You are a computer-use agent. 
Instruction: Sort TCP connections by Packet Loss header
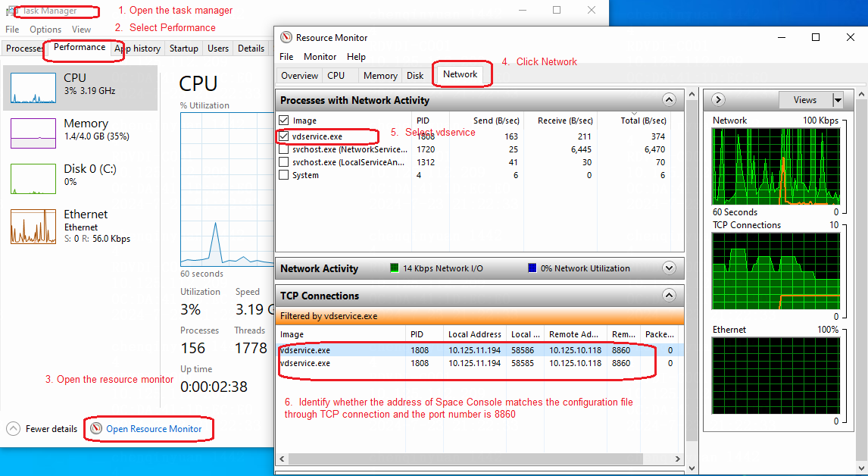pos(659,334)
